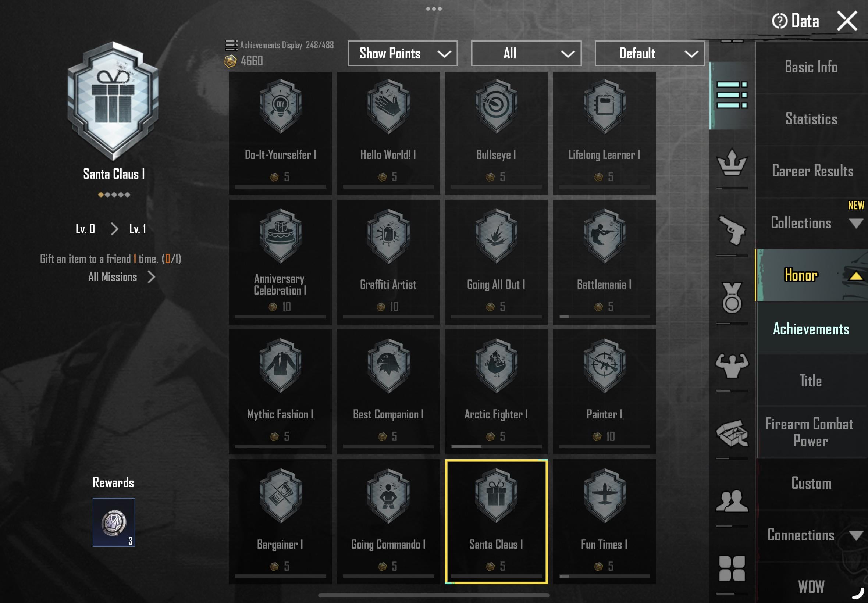Click the bottom horizontal scrollbar

pyautogui.click(x=434, y=595)
